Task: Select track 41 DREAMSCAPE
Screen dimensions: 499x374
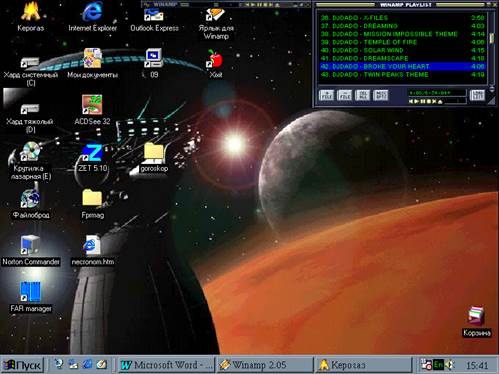Action: pyautogui.click(x=402, y=58)
